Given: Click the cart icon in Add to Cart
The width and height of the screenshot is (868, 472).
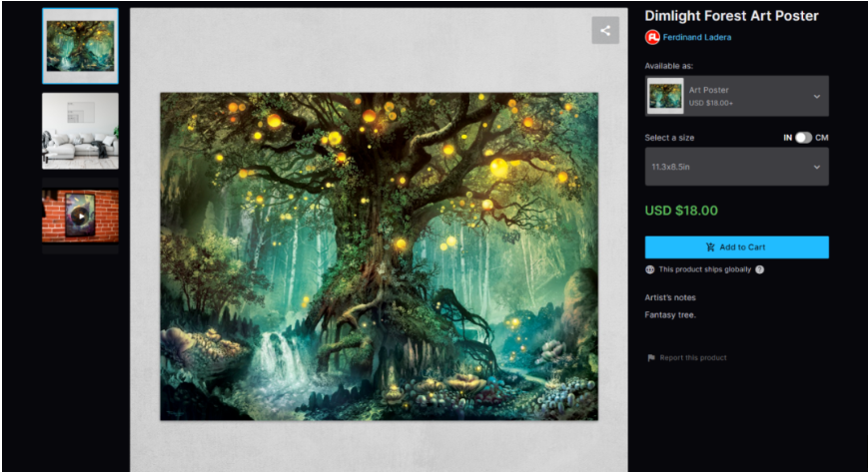Looking at the screenshot, I should pyautogui.click(x=710, y=247).
